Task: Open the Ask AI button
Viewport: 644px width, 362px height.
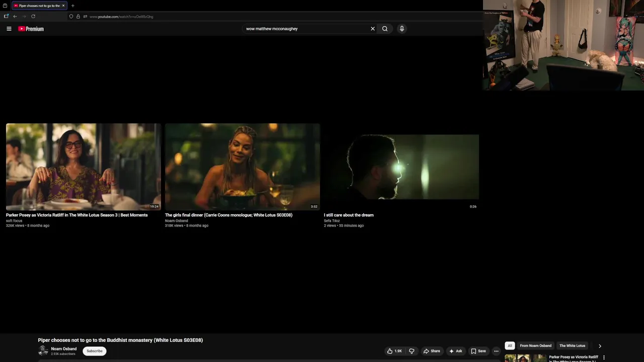Action: (x=456, y=351)
